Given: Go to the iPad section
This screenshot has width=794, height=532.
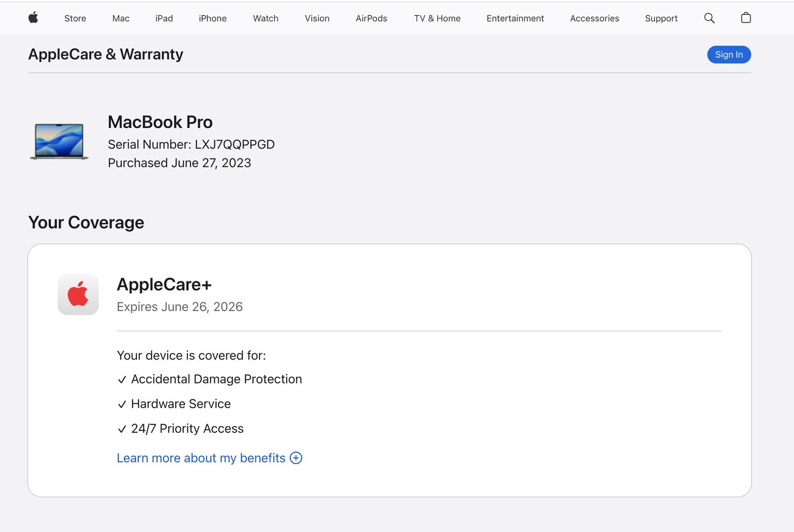Looking at the screenshot, I should coord(164,18).
